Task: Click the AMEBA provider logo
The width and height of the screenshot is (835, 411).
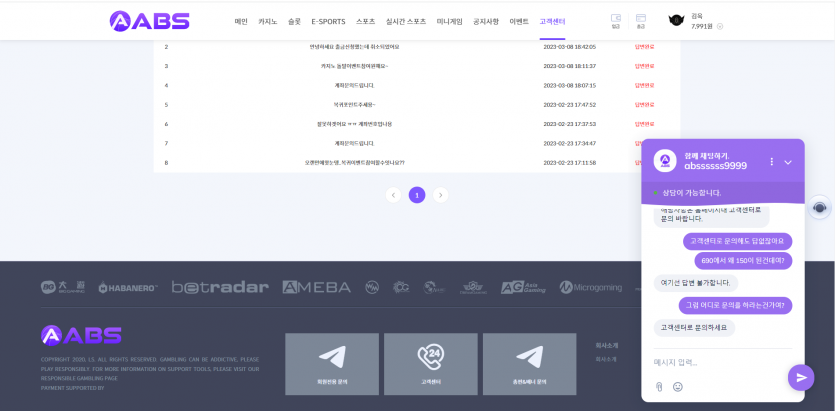Action: (316, 287)
